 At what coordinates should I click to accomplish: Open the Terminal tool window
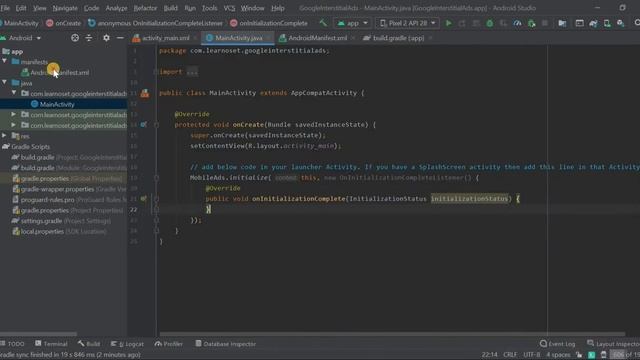click(x=51, y=344)
